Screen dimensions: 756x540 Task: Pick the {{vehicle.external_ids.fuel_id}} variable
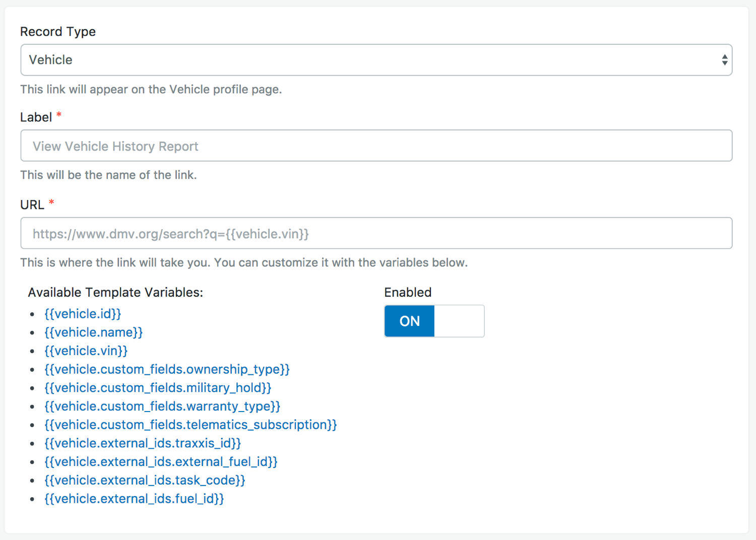pos(134,499)
